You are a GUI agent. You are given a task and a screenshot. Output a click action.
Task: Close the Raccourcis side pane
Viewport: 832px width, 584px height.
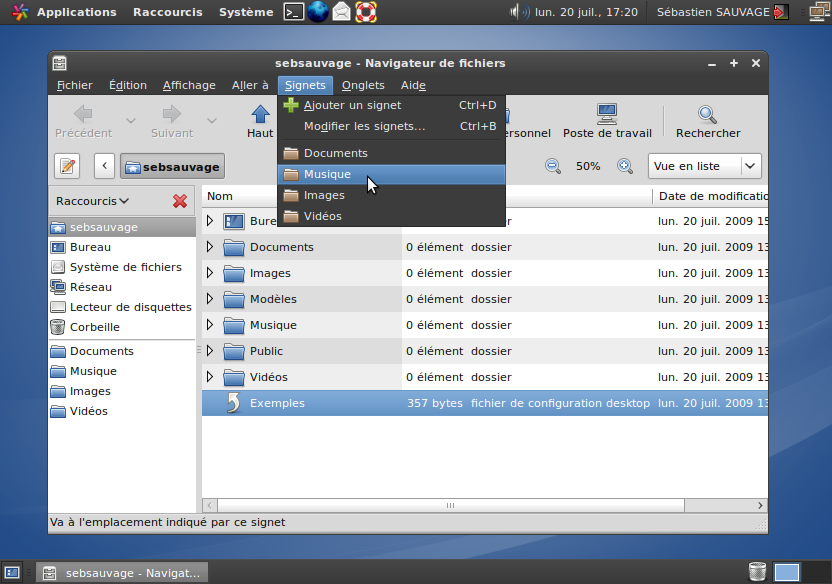pyautogui.click(x=180, y=201)
